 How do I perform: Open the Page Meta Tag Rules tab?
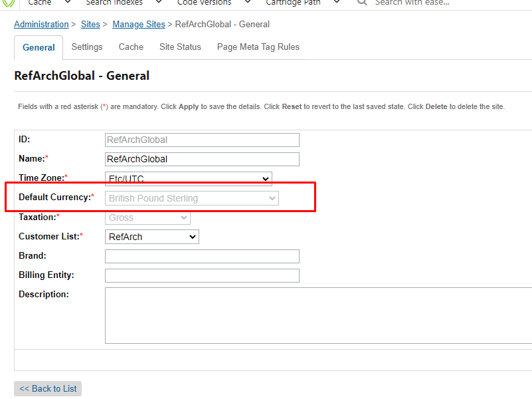[x=258, y=47]
